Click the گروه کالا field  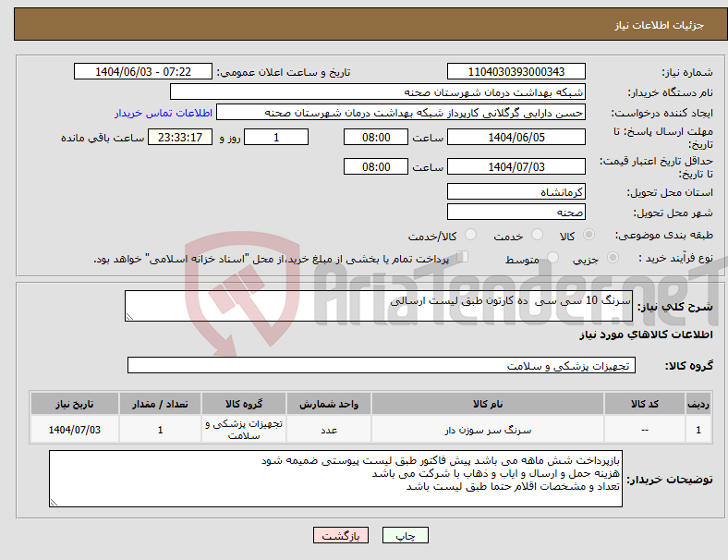(382, 365)
